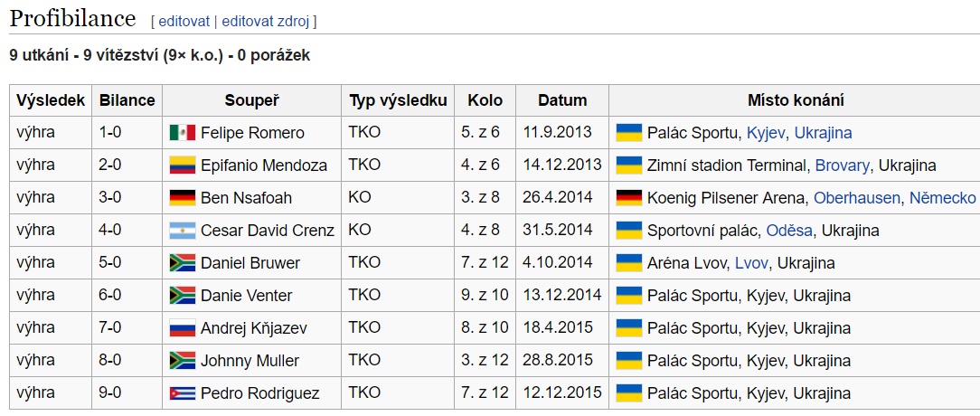Follow the Brovary city link

[x=842, y=165]
